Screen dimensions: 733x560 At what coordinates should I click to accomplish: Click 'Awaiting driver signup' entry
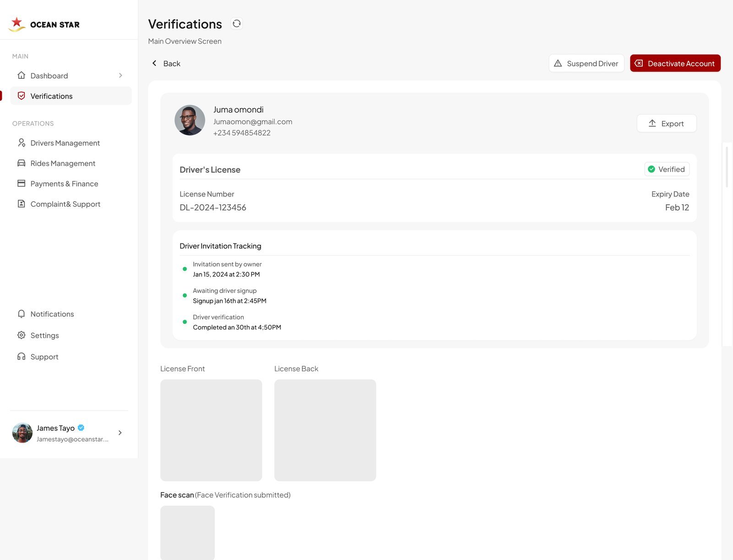tap(224, 291)
